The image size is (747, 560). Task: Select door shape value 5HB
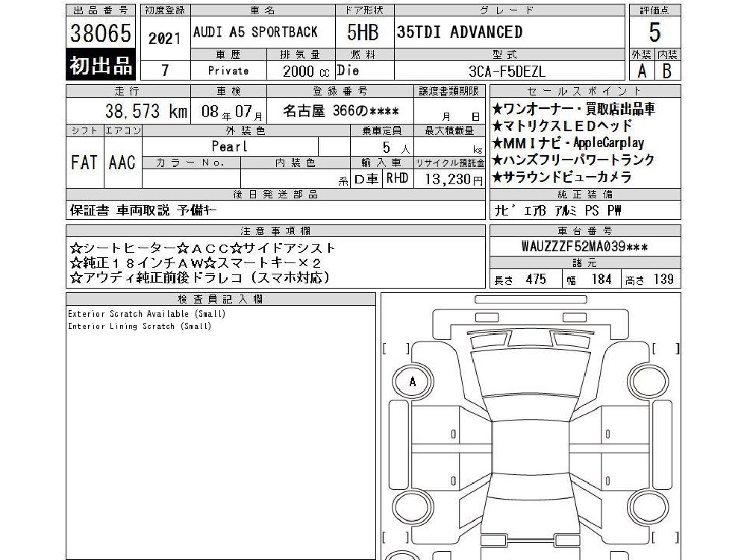(x=363, y=32)
